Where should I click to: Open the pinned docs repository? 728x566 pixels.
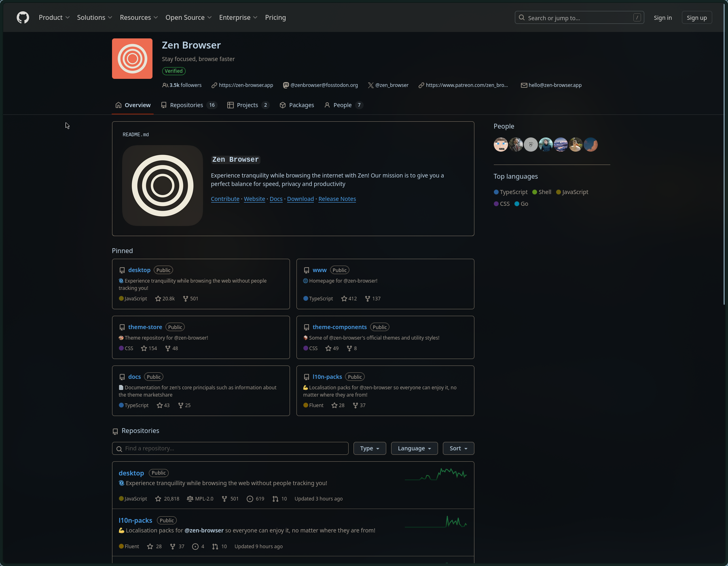[x=135, y=377]
